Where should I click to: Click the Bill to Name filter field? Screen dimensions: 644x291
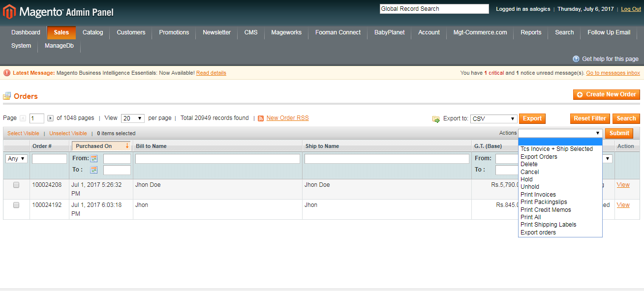tap(217, 159)
